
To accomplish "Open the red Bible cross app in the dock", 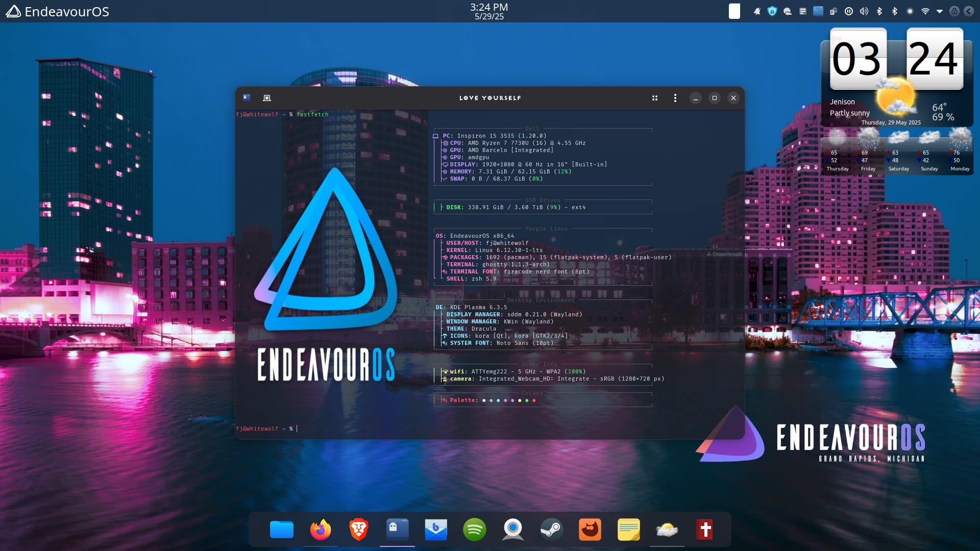I will tap(705, 530).
